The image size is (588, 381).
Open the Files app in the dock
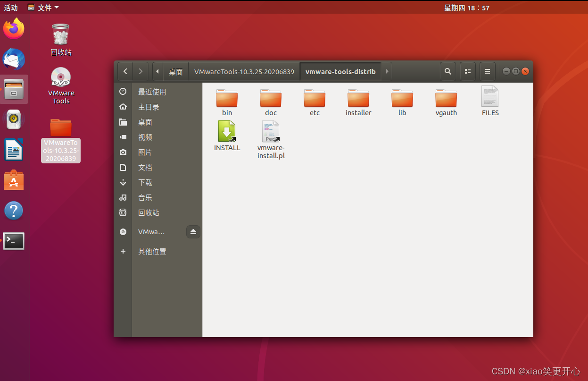(14, 89)
